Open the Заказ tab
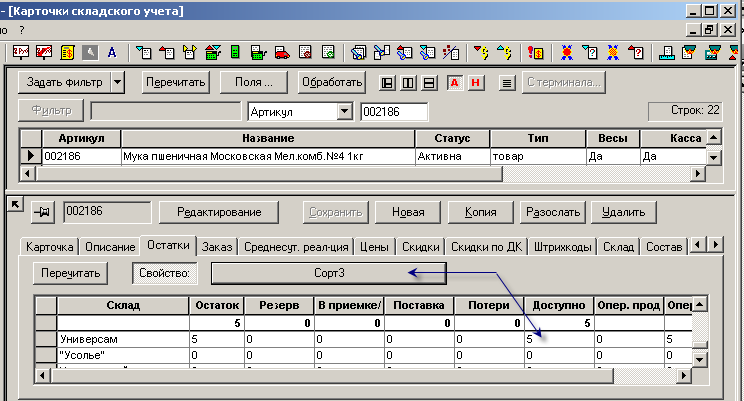Image resolution: width=744 pixels, height=401 pixels. click(x=217, y=247)
